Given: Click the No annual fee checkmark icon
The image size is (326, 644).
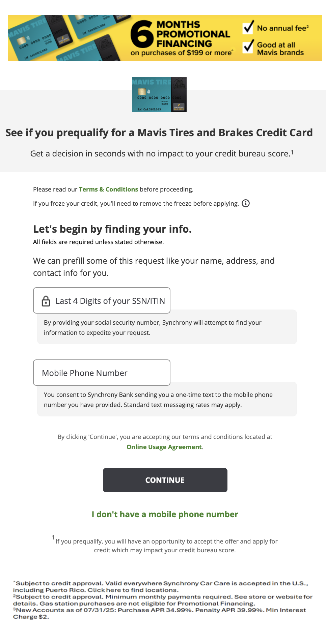Looking at the screenshot, I should click(x=248, y=27).
